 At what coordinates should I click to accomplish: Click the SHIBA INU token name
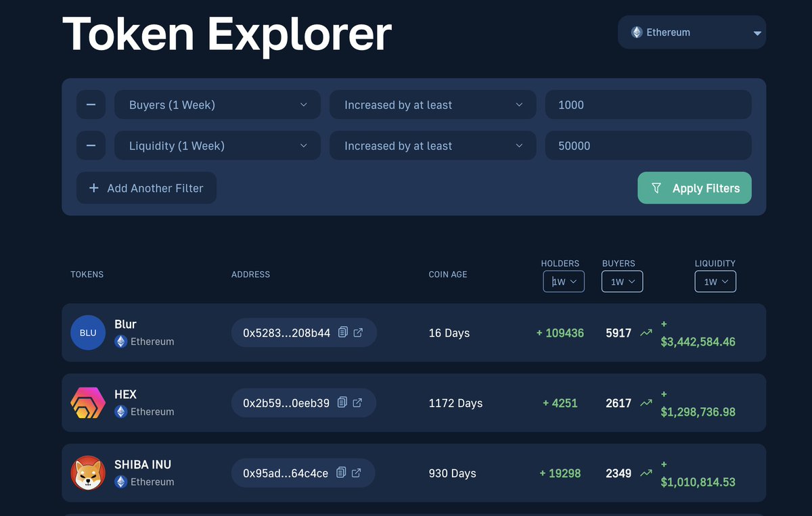(143, 465)
